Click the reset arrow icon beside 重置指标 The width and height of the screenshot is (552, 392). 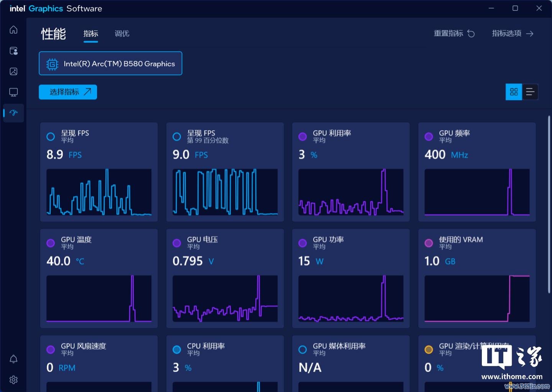coord(471,34)
